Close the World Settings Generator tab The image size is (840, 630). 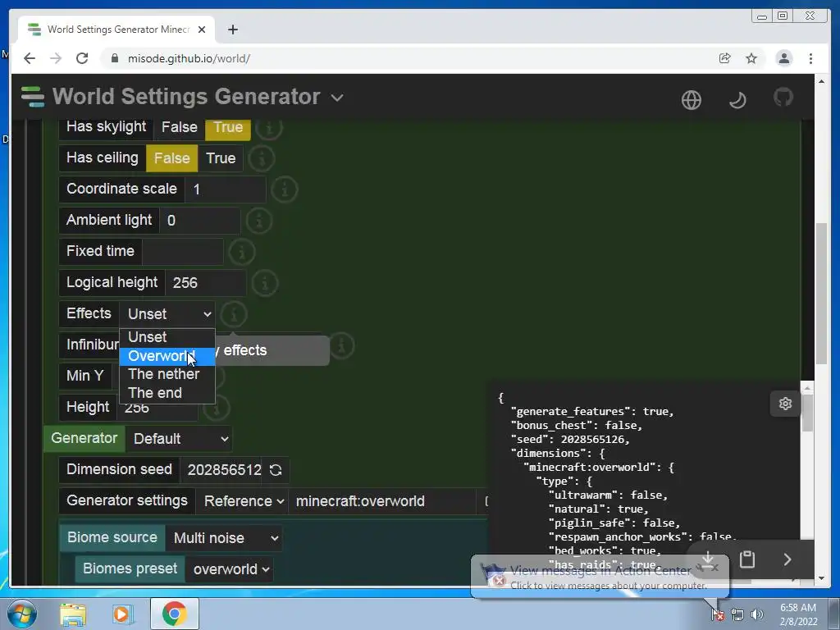click(x=202, y=30)
